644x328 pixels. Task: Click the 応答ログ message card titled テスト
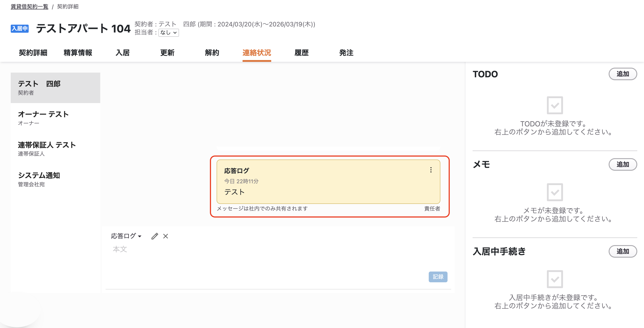click(x=328, y=181)
